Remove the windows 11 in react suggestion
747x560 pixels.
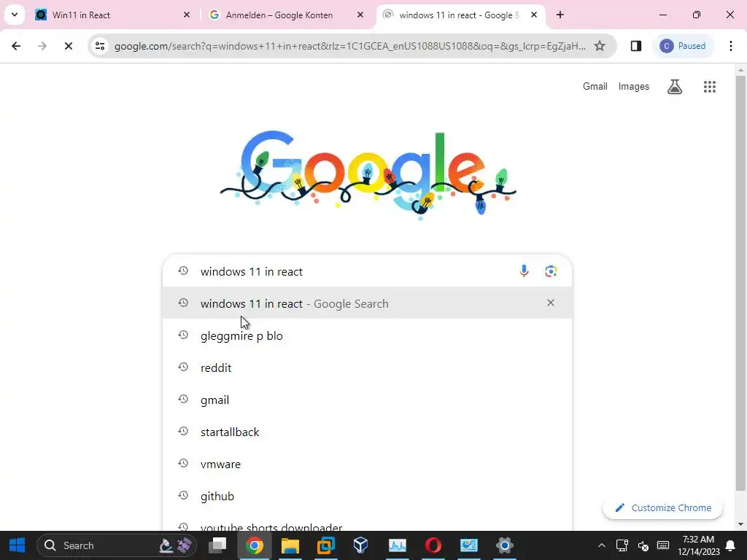click(551, 303)
